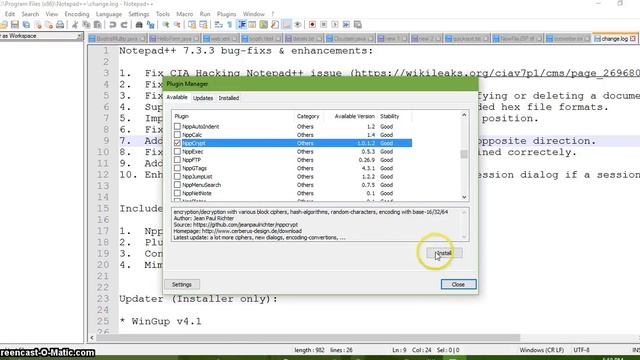Viewport: 640px width, 360px height.
Task: Start macro recording with red icon
Action: (x=312, y=25)
